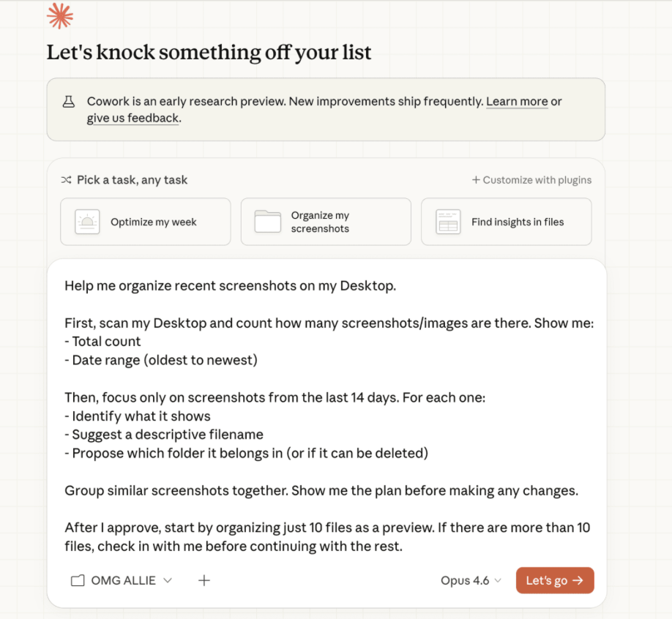This screenshot has width=672, height=619.
Task: Open the Opus 4.6 model dropdown
Action: tap(471, 580)
